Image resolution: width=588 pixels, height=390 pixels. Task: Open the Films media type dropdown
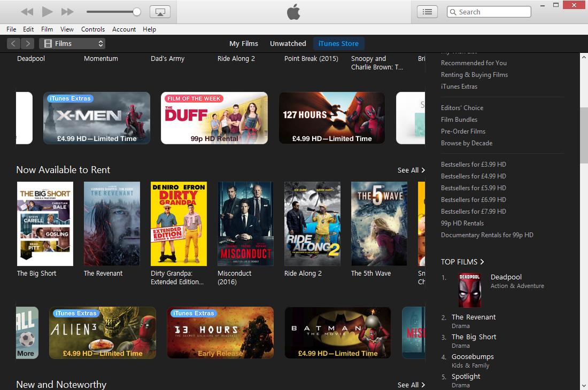pos(72,44)
